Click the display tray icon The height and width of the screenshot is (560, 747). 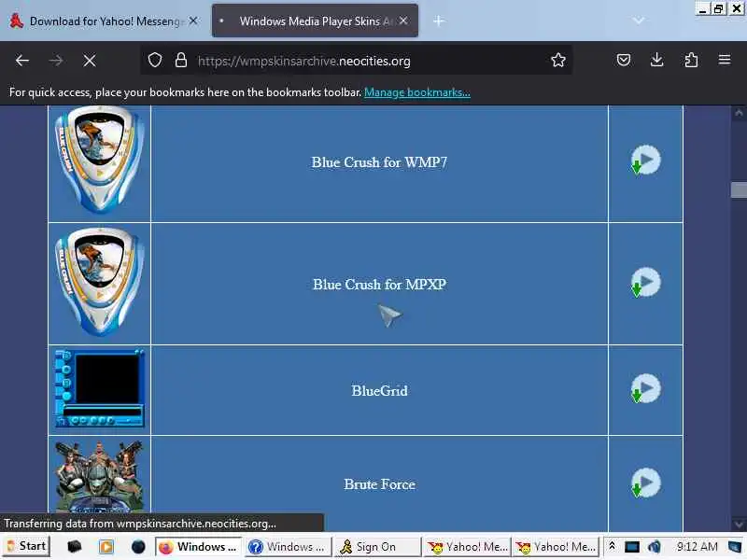632,547
